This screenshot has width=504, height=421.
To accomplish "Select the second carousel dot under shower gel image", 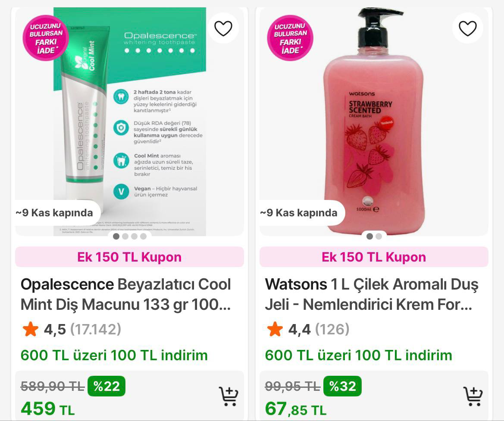I will [379, 237].
